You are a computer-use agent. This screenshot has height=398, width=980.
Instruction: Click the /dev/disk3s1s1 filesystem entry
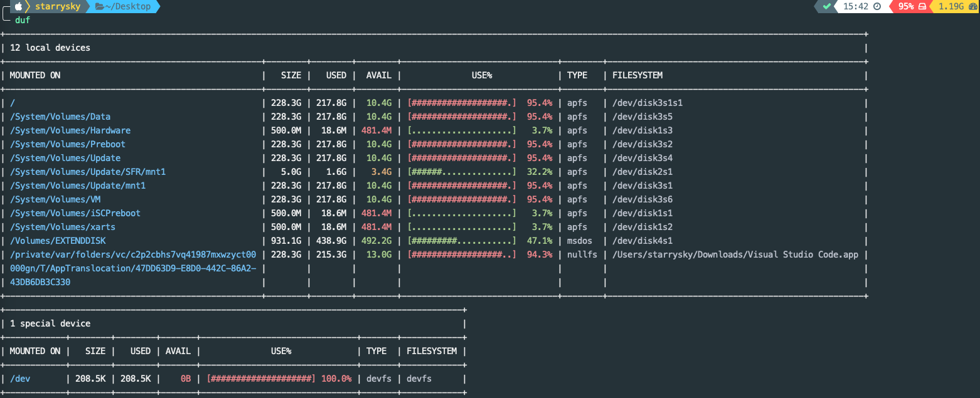[647, 103]
